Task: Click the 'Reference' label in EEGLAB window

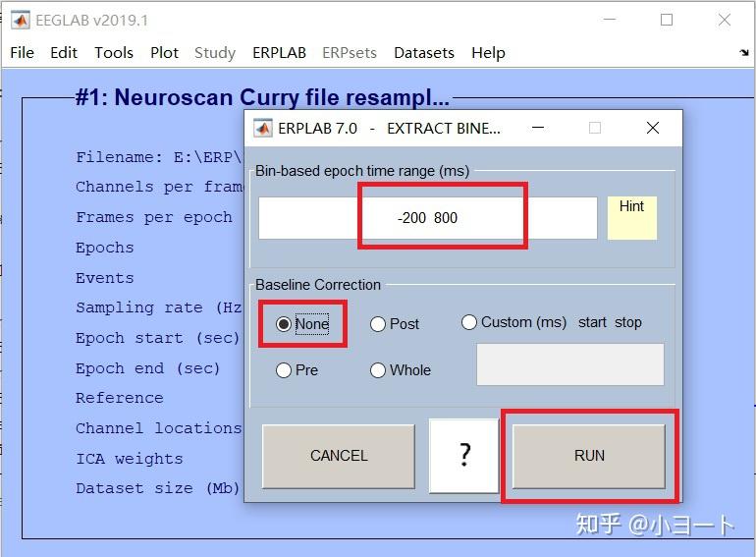Action: [x=120, y=398]
